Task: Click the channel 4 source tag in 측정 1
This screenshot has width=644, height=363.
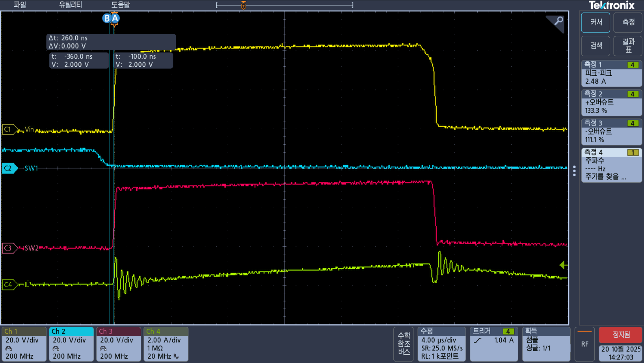Action: pos(633,65)
